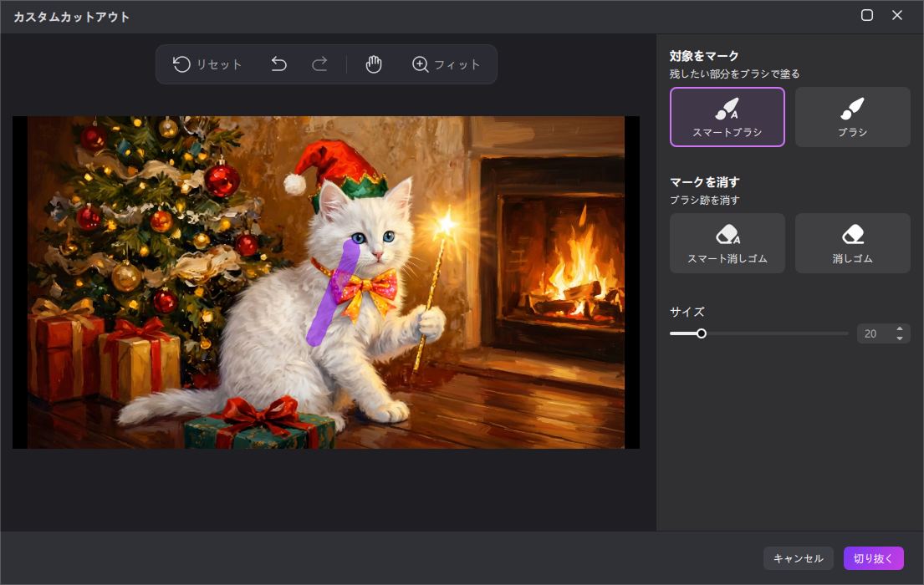Image resolution: width=924 pixels, height=585 pixels.
Task: Click the redo arrow icon
Action: pos(319,64)
